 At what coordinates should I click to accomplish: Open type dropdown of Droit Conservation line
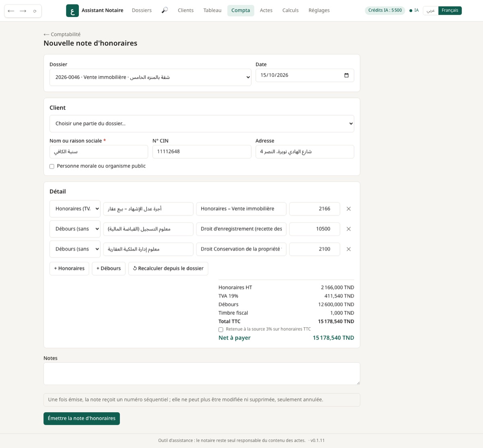click(x=75, y=249)
